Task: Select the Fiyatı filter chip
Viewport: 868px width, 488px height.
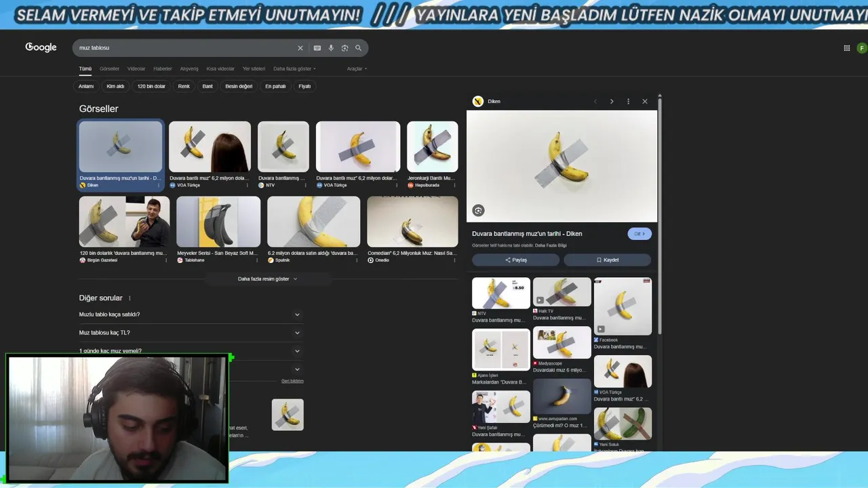Action: (x=304, y=86)
